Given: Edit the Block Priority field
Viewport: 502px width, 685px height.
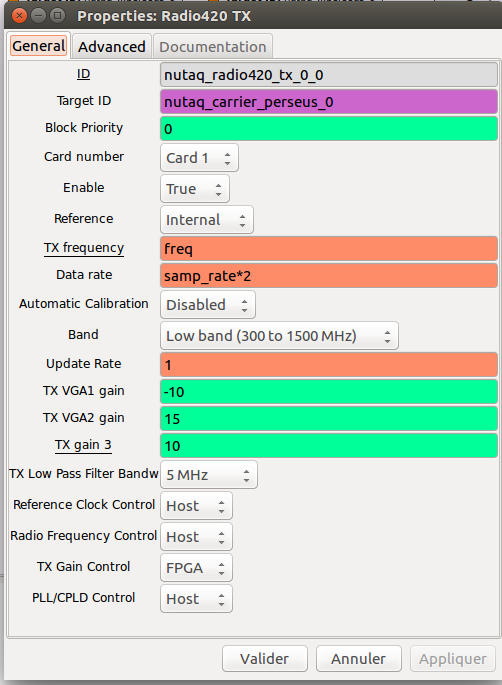Looking at the screenshot, I should pos(329,129).
